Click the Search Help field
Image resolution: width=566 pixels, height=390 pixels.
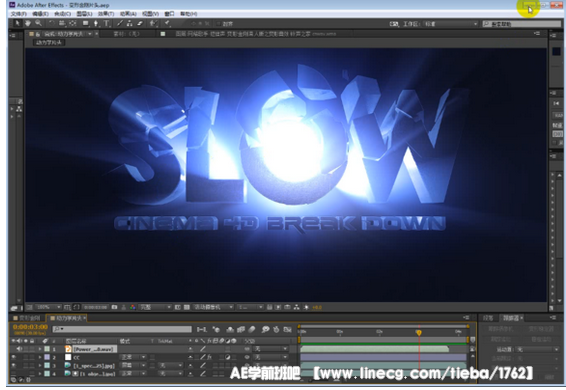pos(522,24)
